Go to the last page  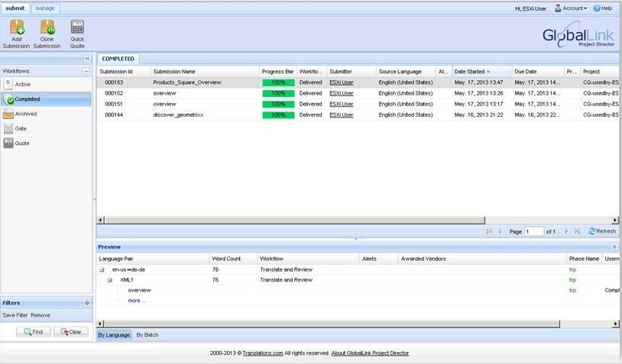pyautogui.click(x=577, y=231)
